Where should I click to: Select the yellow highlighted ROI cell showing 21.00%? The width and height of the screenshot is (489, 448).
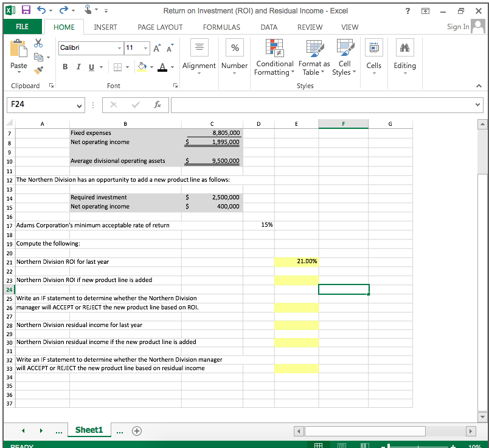pos(296,261)
